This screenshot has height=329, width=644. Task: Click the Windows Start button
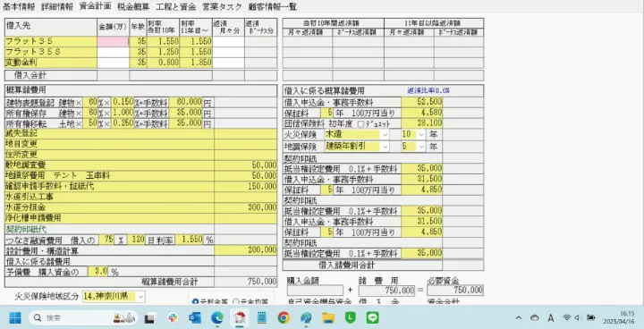[15, 317]
